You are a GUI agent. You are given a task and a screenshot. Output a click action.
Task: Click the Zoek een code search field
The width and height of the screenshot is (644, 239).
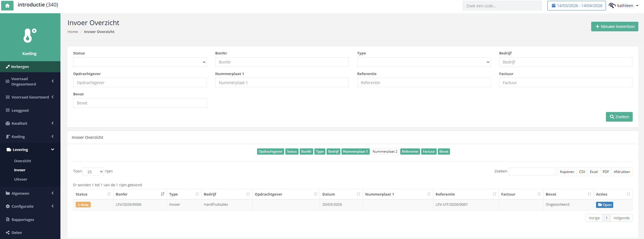pos(502,6)
